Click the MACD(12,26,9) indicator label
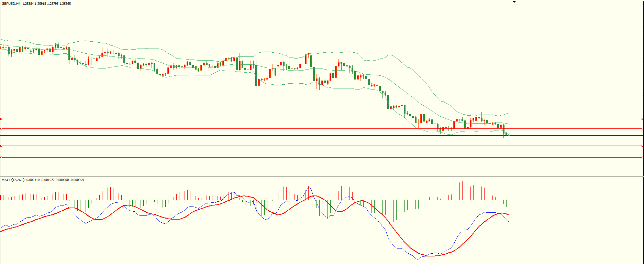This screenshot has width=644, height=264. click(13, 180)
